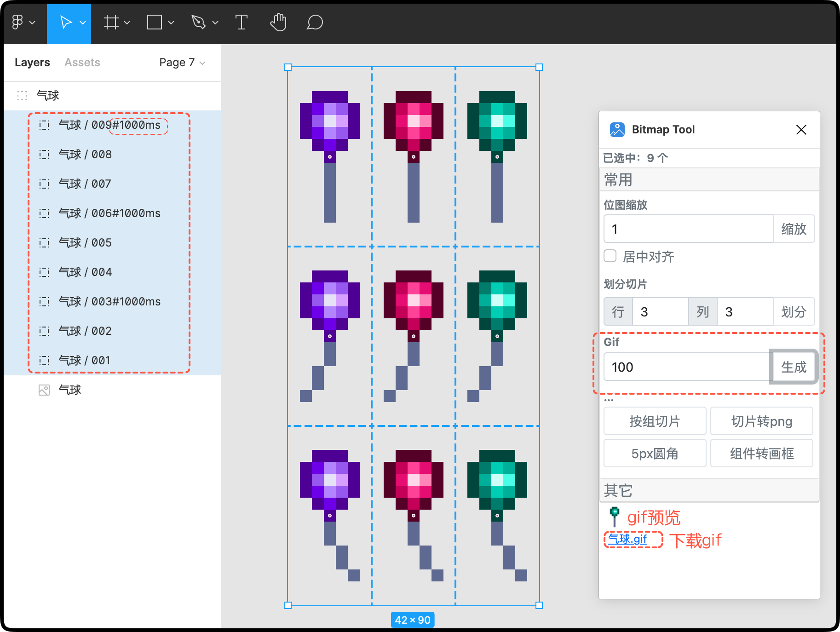Select the Hand tool
Screen dimensions: 840x632
click(278, 22)
